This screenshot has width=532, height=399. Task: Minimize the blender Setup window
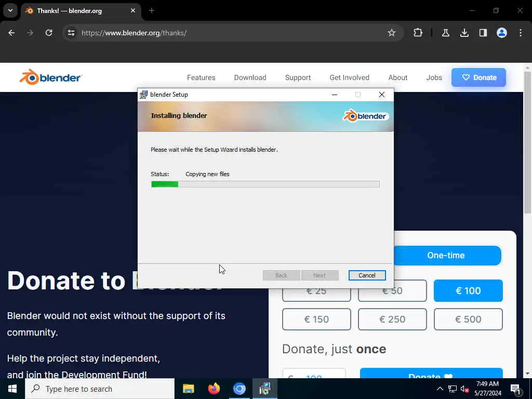click(335, 95)
